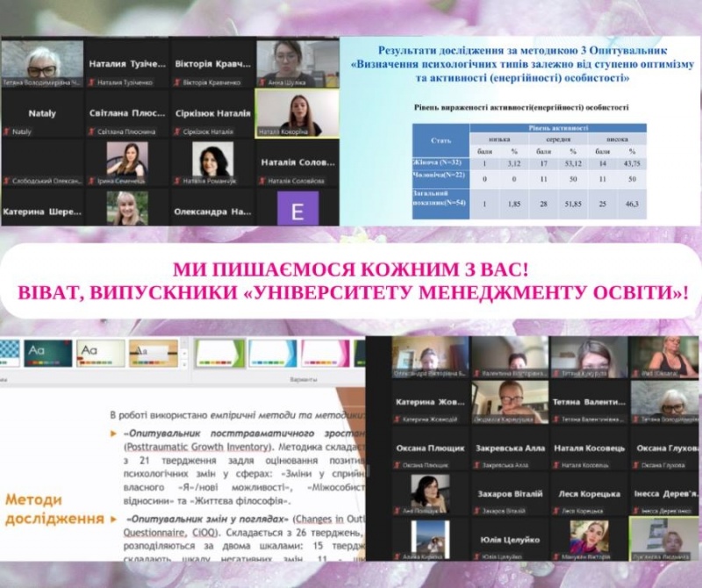Click the muted mic icon next to Nataly
Viewport: 702px width, 588px height.
7,131
